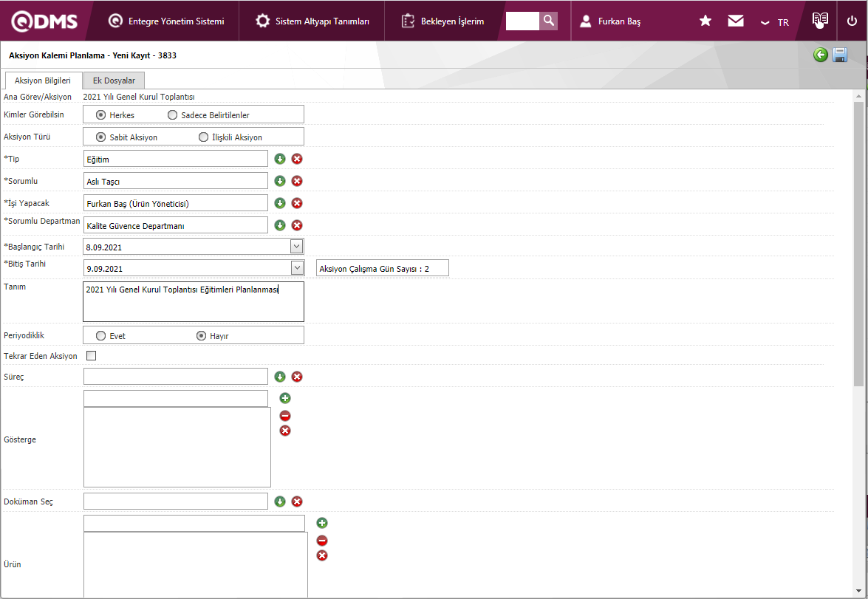
Task: Open the Sistem Altyapı Tanımları menu
Action: tap(312, 21)
